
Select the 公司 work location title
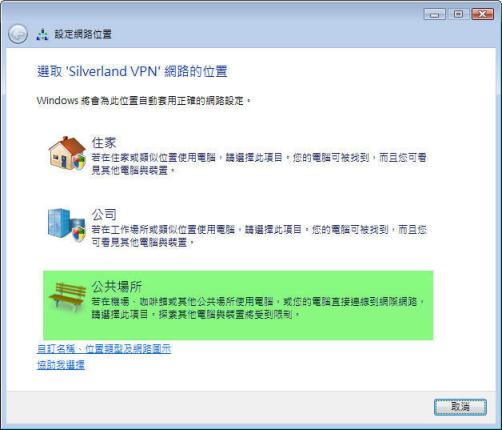[104, 215]
